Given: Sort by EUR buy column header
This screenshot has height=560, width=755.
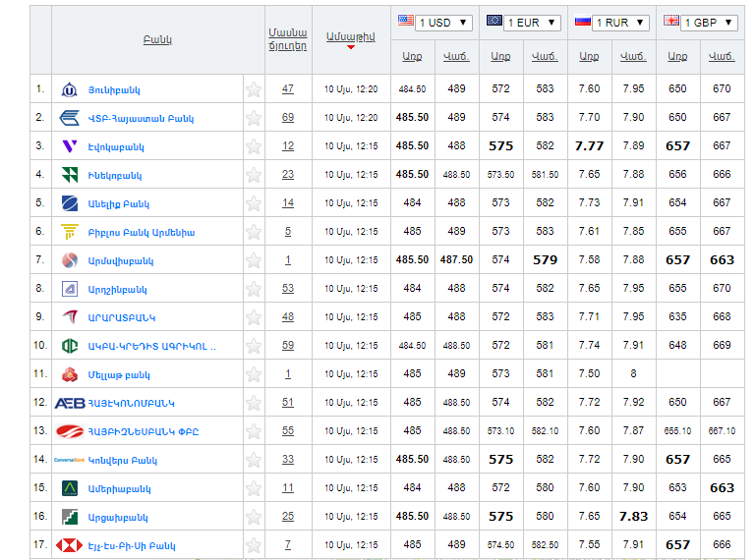Looking at the screenshot, I should pyautogui.click(x=500, y=56).
